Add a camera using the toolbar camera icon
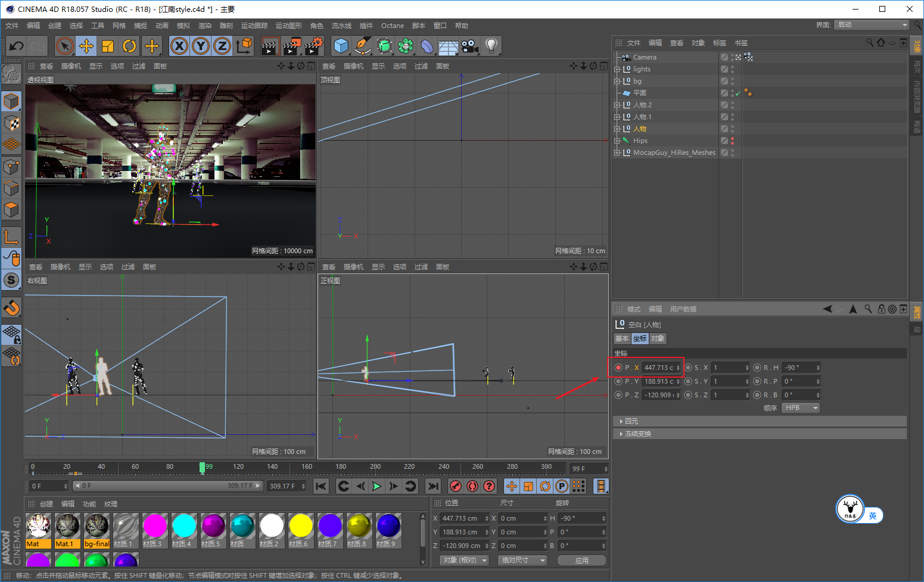The height and width of the screenshot is (582, 924). [470, 46]
